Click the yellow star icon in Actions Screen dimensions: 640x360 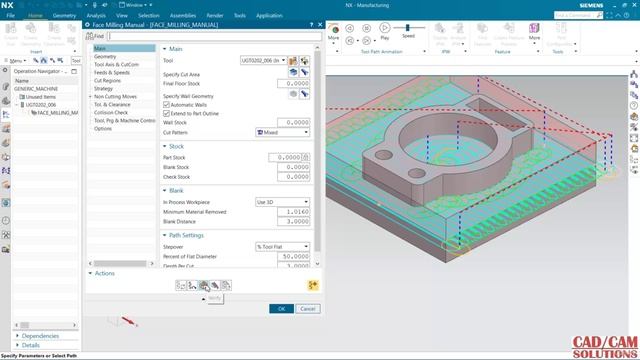tap(313, 285)
